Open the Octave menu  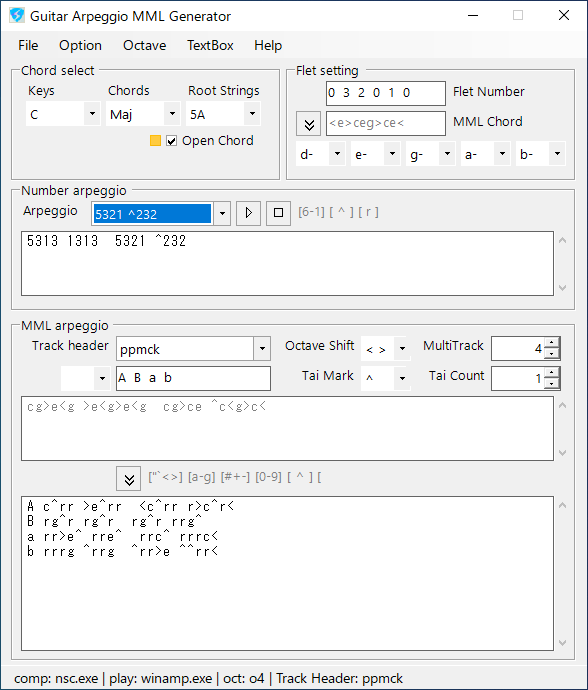point(144,45)
